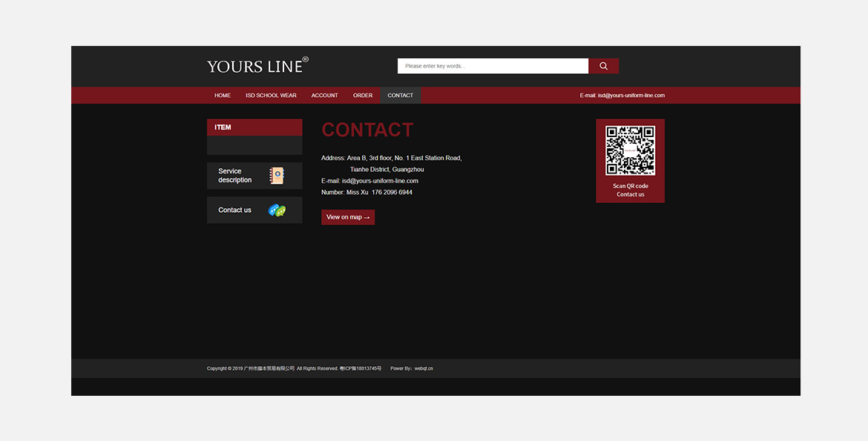This screenshot has width=868, height=441.
Task: Click the ITEM sidebar header
Action: pyautogui.click(x=223, y=127)
